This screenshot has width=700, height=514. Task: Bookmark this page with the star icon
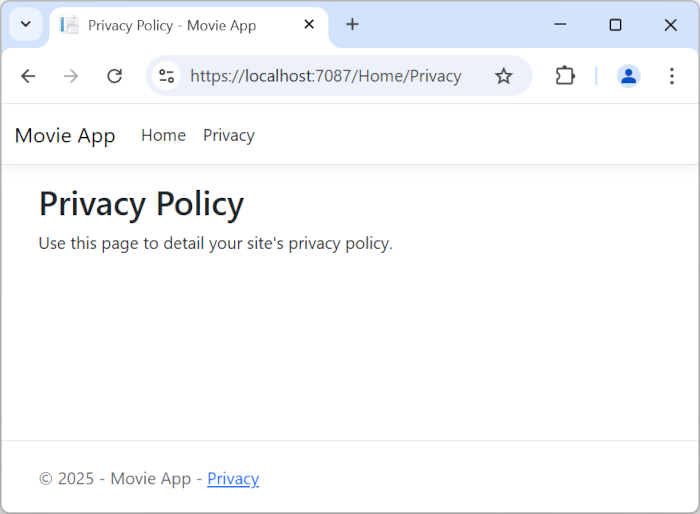[504, 76]
